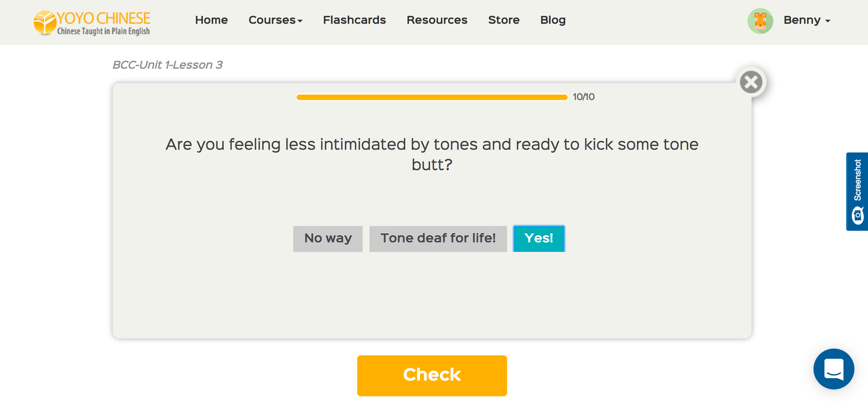The width and height of the screenshot is (868, 403).
Task: Close the quiz with the X icon
Action: point(751,82)
